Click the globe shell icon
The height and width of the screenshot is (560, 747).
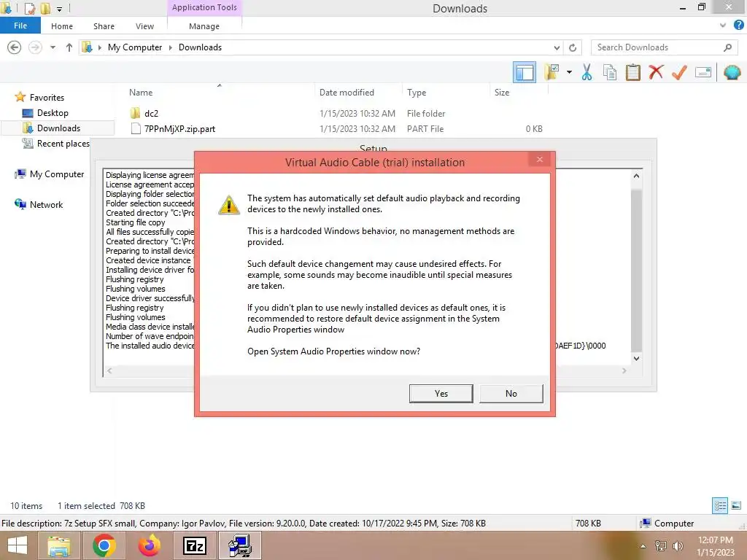[x=732, y=72]
